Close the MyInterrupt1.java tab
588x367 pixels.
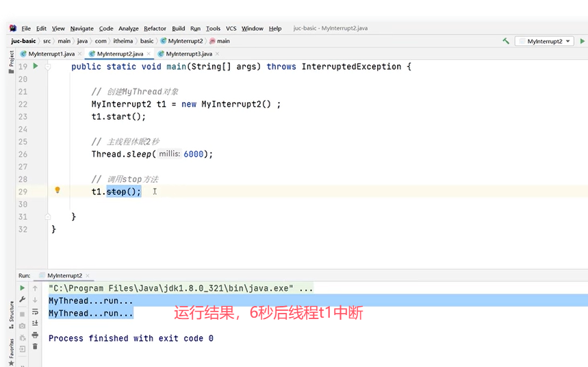point(80,54)
